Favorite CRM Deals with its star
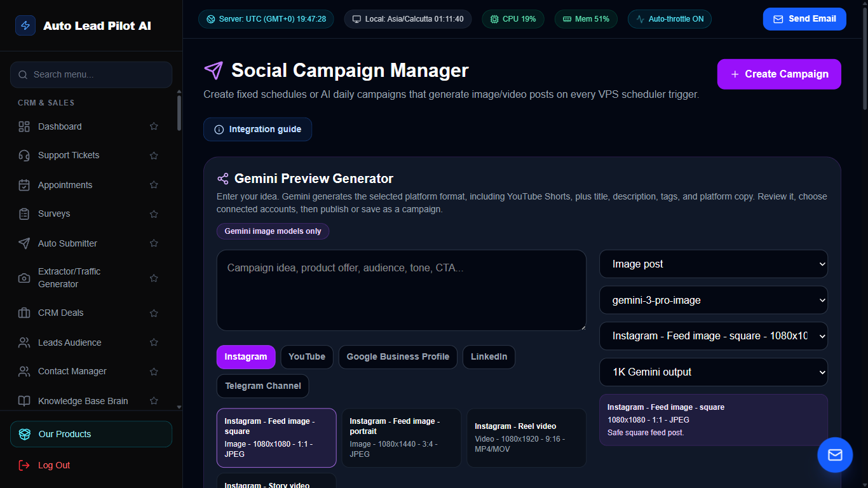This screenshot has height=488, width=868. (x=154, y=313)
